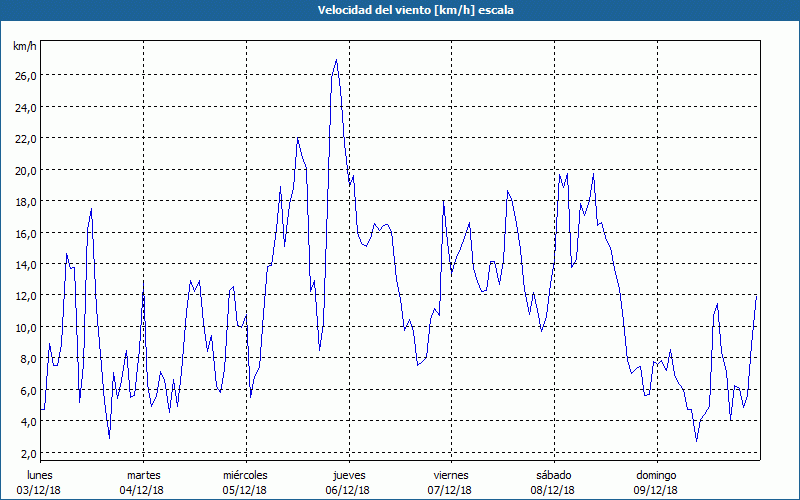Click the 22,0 y-axis value
The height and width of the screenshot is (500, 800).
[25, 139]
